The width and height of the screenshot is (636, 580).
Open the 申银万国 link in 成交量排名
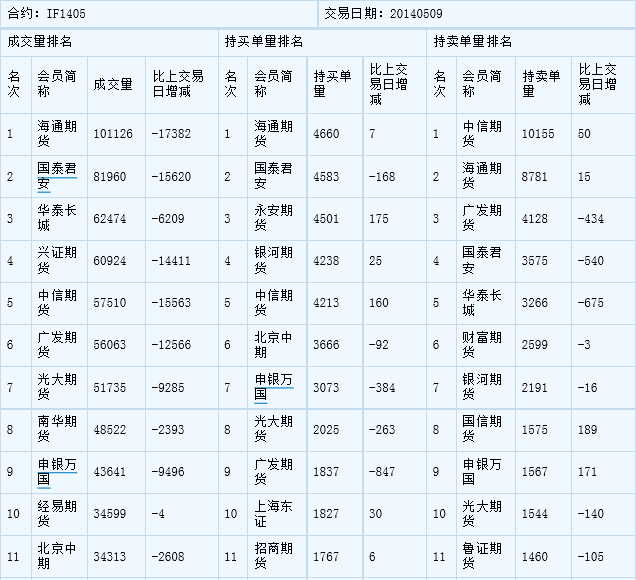(56, 471)
